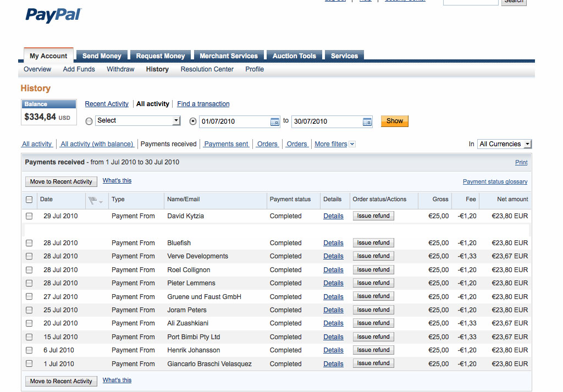The image size is (563, 392).
Task: Go to the Resolution Center submenu
Action: coord(207,69)
